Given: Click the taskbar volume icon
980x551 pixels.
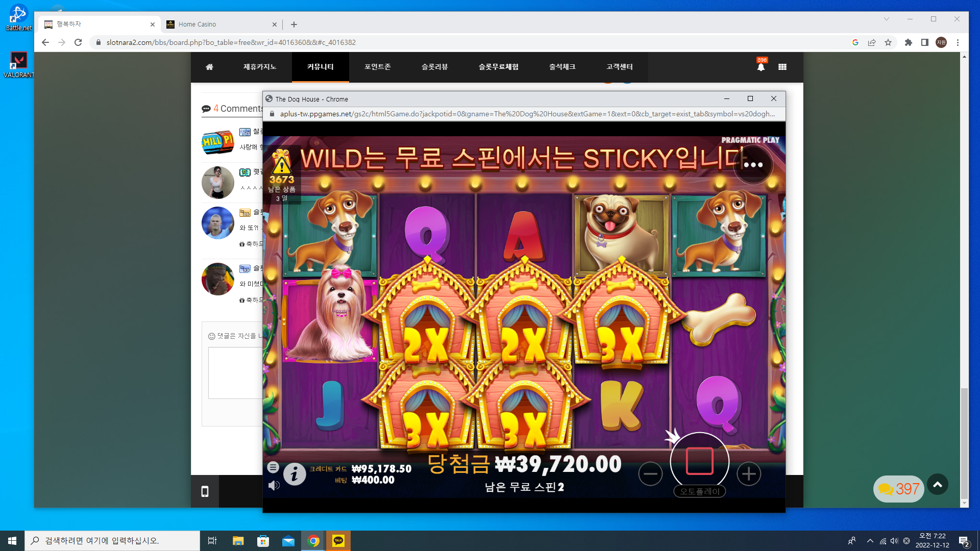Looking at the screenshot, I should point(894,541).
